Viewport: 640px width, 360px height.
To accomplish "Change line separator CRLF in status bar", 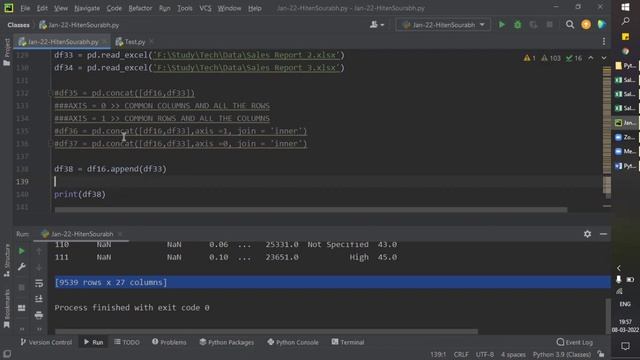I will 461,354.
